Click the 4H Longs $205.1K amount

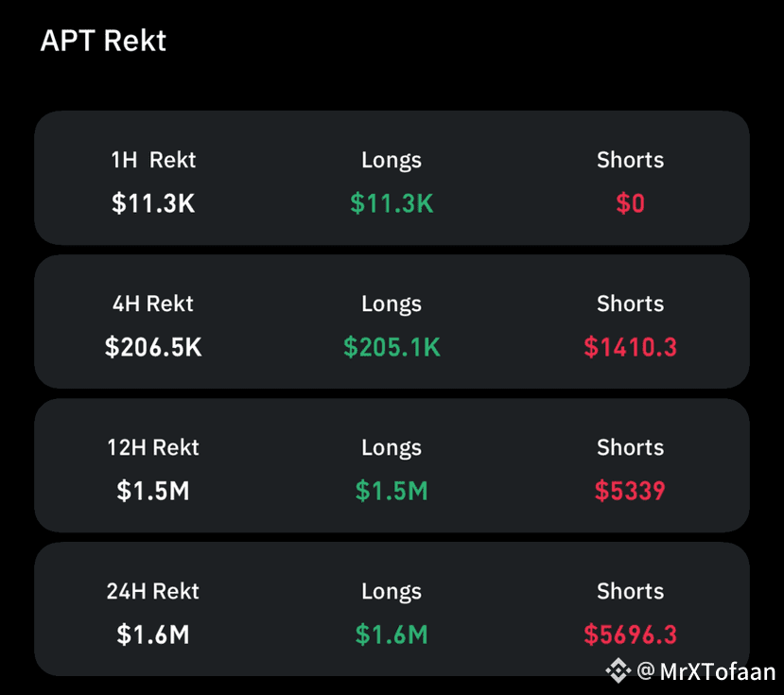392,347
